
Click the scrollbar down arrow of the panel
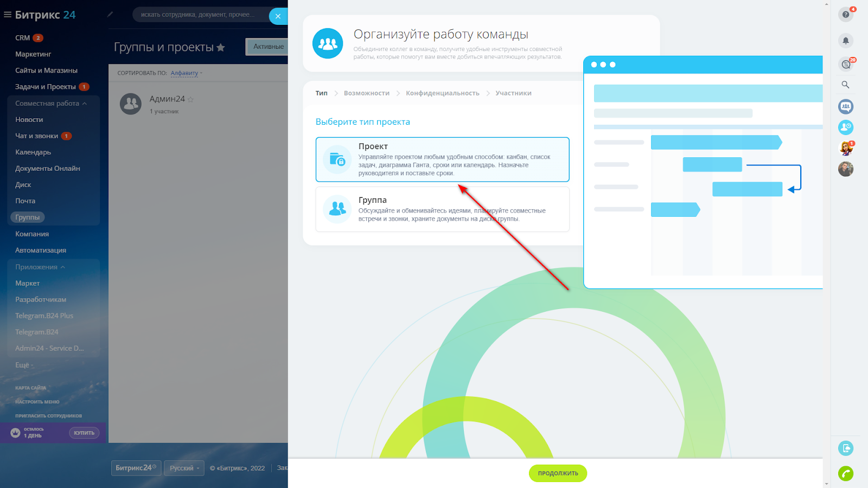[826, 484]
